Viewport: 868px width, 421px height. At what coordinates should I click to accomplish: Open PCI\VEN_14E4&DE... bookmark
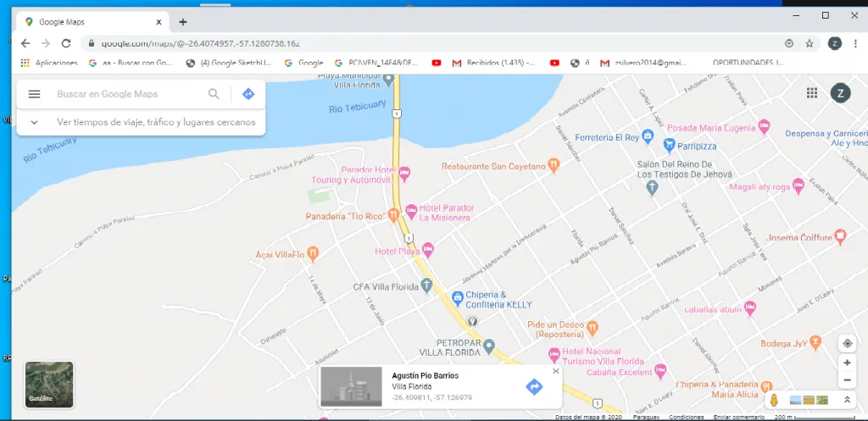click(x=377, y=63)
